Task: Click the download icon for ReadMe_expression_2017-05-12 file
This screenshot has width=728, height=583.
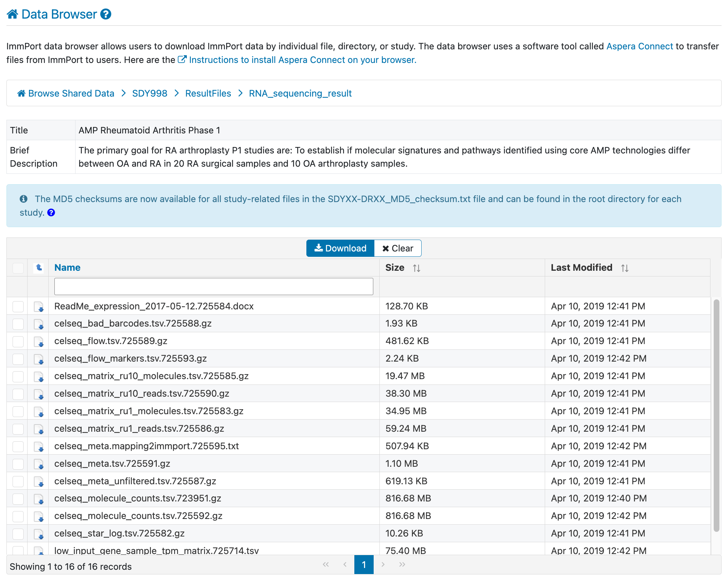Action: point(39,307)
